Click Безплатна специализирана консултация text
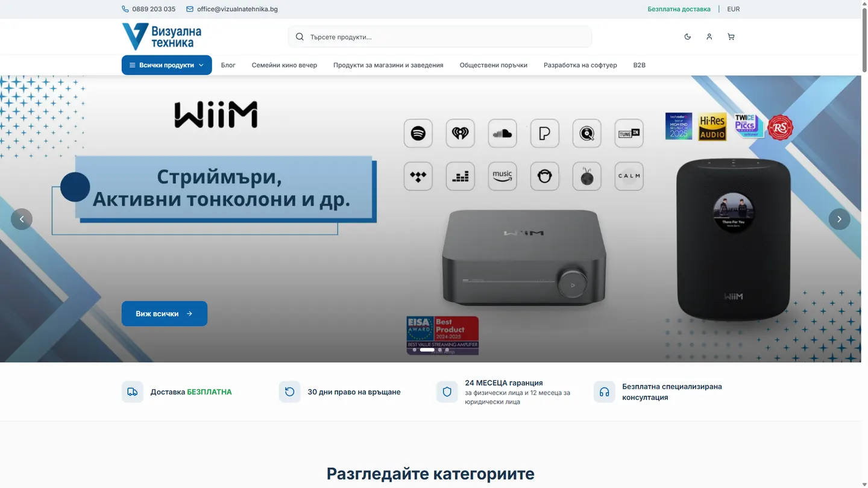This screenshot has height=488, width=868. 672,392
